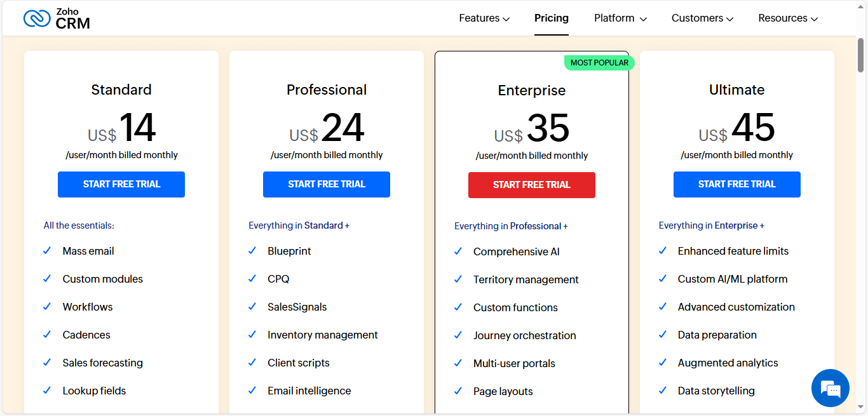Click the checkmark beside Comprehensive AI
The image size is (868, 416).
458,252
